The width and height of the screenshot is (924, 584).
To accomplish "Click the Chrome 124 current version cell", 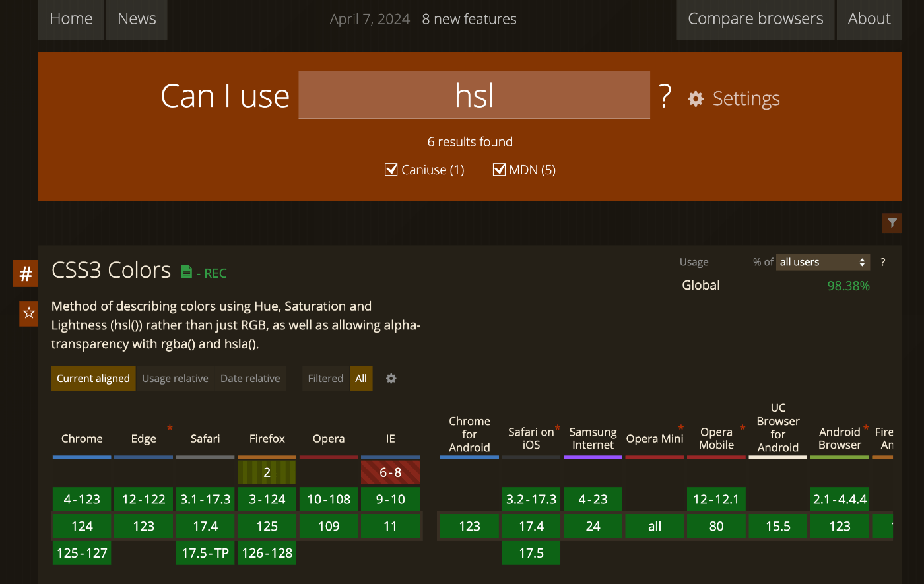I will 82,526.
